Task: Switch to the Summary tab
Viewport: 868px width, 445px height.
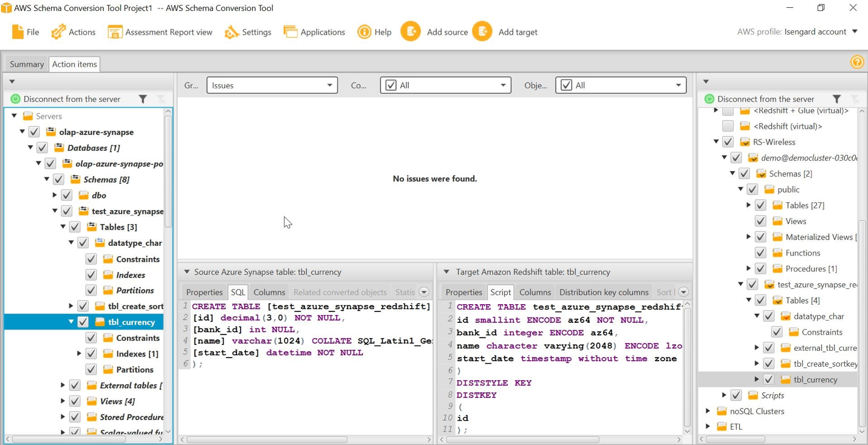Action: 27,64
